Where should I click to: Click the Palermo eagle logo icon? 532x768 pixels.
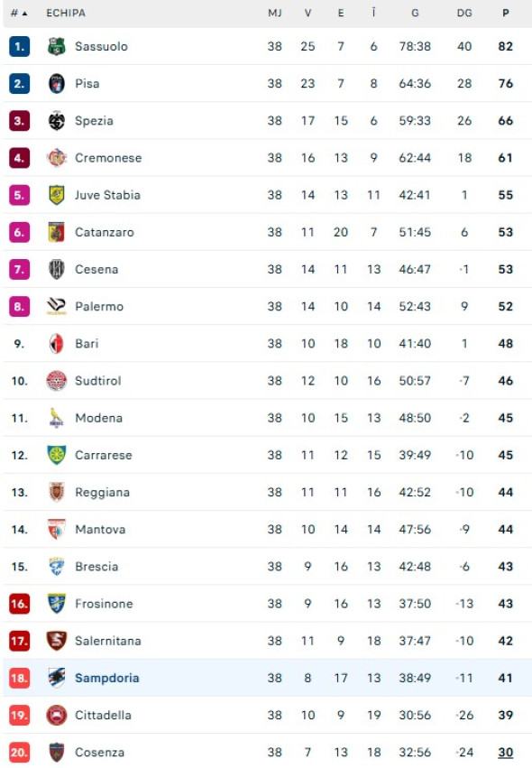click(x=56, y=307)
